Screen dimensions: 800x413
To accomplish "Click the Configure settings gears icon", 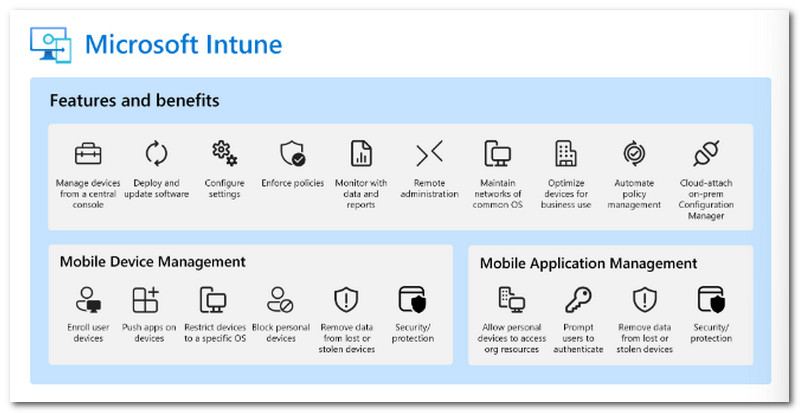I will coord(224,154).
